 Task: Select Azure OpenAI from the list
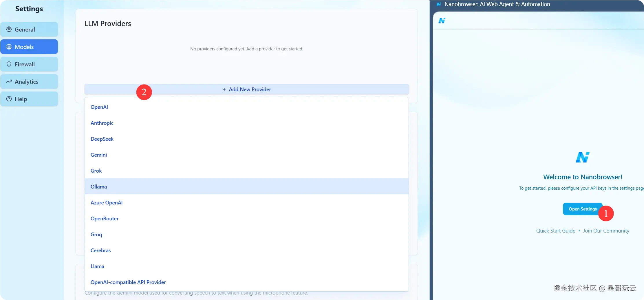(x=247, y=203)
